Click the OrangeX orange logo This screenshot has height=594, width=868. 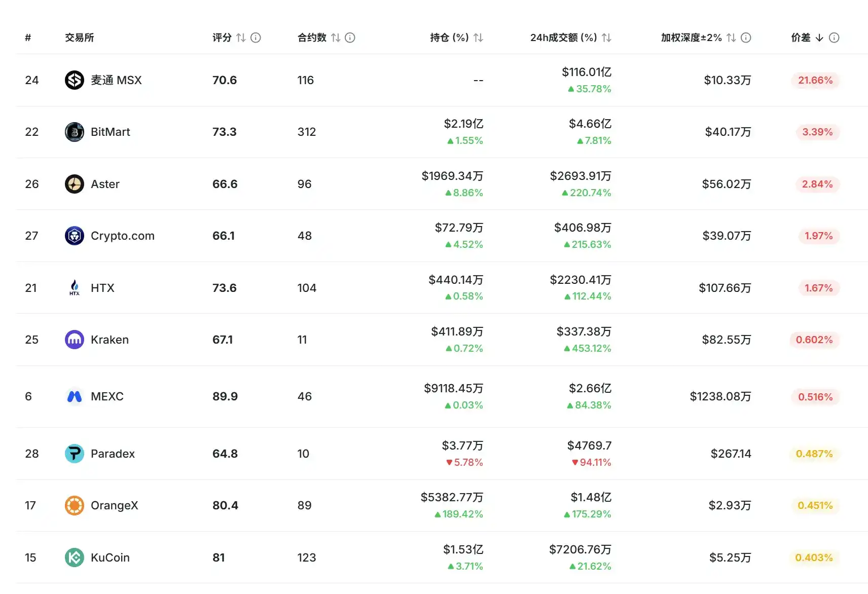click(75, 505)
